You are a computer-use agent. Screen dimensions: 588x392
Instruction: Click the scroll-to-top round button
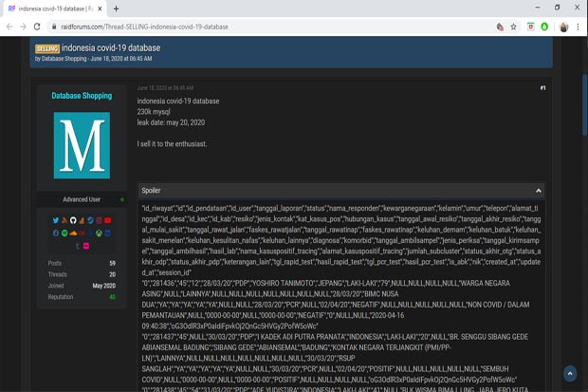tap(570, 374)
